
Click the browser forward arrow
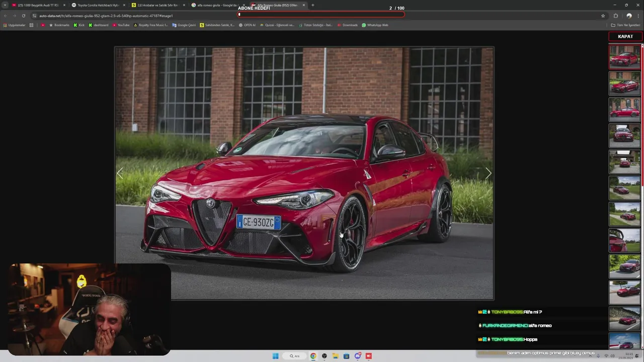coord(14,16)
